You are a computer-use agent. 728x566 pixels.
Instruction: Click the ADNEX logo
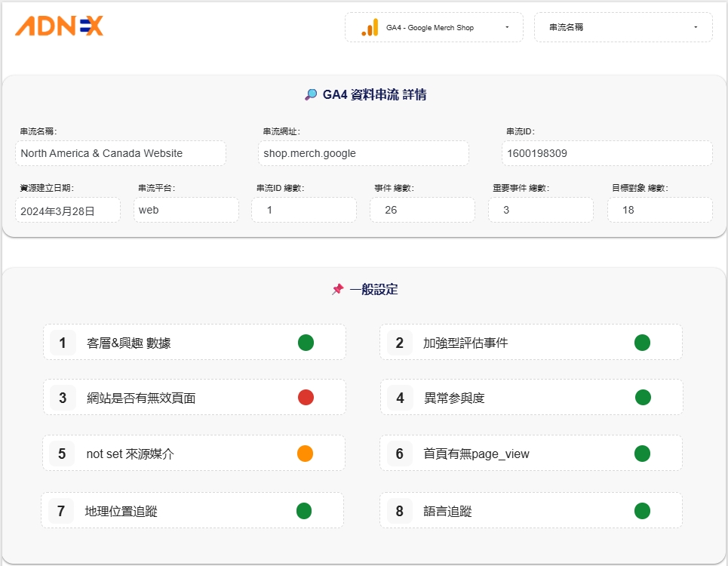59,26
